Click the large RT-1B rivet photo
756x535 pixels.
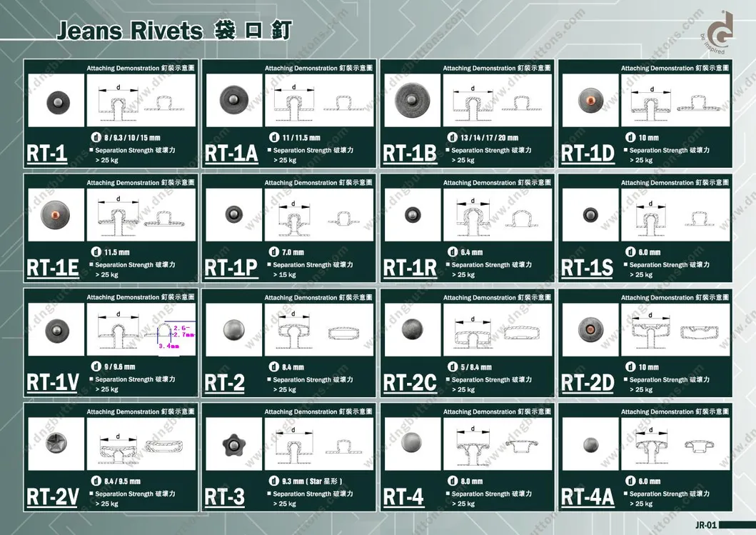coord(413,100)
